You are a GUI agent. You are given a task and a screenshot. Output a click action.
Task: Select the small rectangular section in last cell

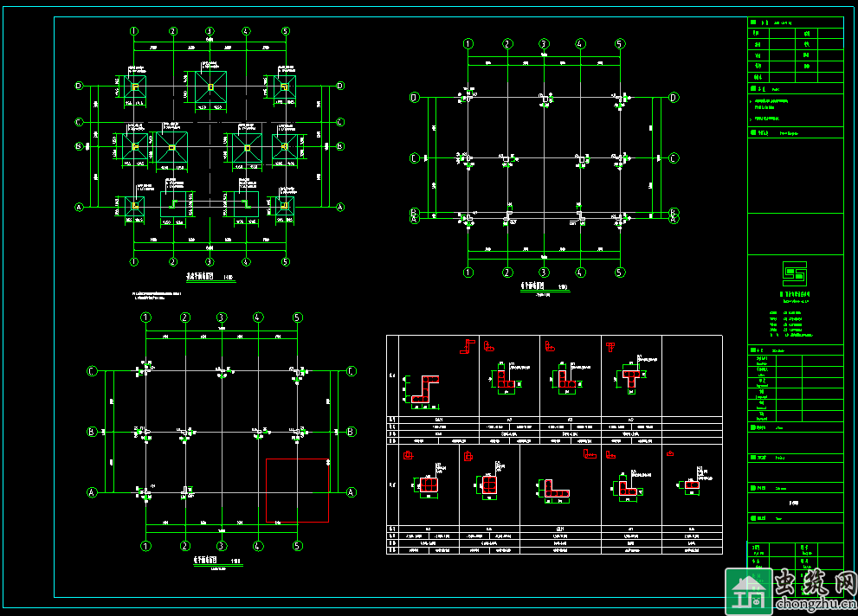point(692,484)
